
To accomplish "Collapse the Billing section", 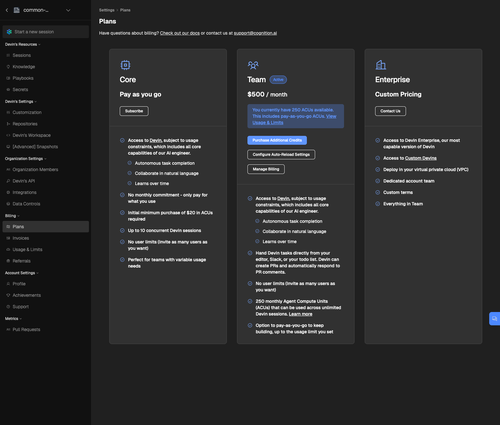I will click(x=12, y=216).
